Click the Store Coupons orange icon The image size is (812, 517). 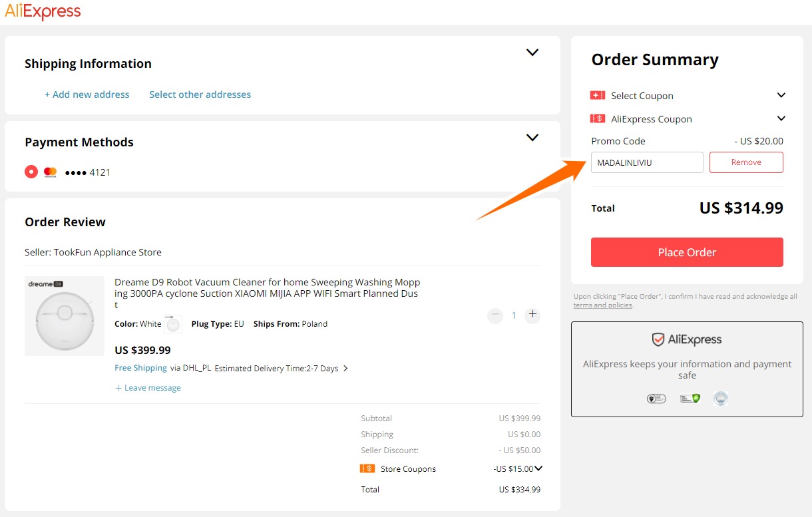click(367, 468)
